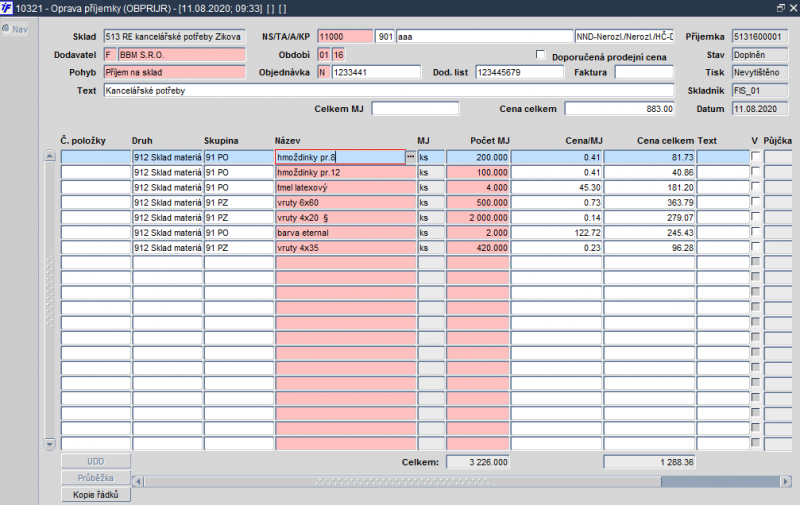Image resolution: width=800 pixels, height=505 pixels.
Task: Click the horizontal scrollbar thumb
Action: tap(720, 481)
